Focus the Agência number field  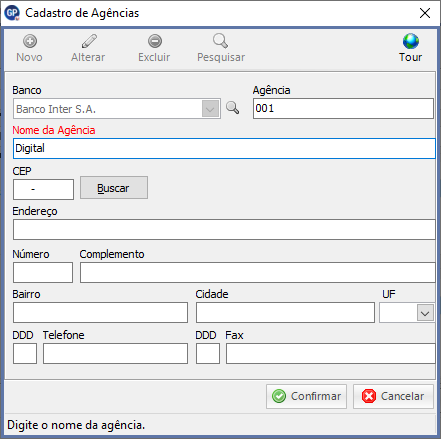(343, 108)
